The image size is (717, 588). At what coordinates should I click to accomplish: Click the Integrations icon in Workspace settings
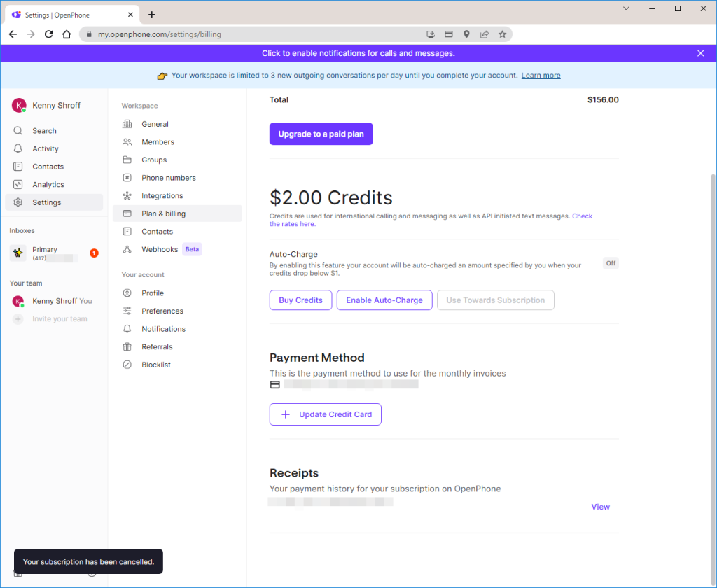click(127, 196)
